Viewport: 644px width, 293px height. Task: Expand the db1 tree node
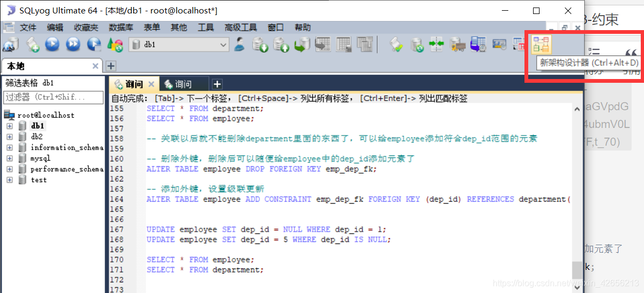[x=10, y=126]
